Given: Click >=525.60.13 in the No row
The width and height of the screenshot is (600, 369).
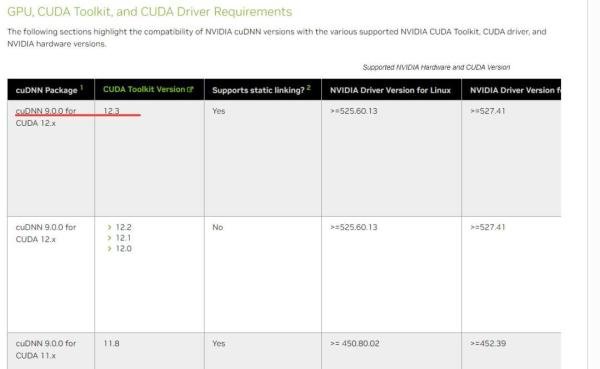Looking at the screenshot, I should pos(354,227).
